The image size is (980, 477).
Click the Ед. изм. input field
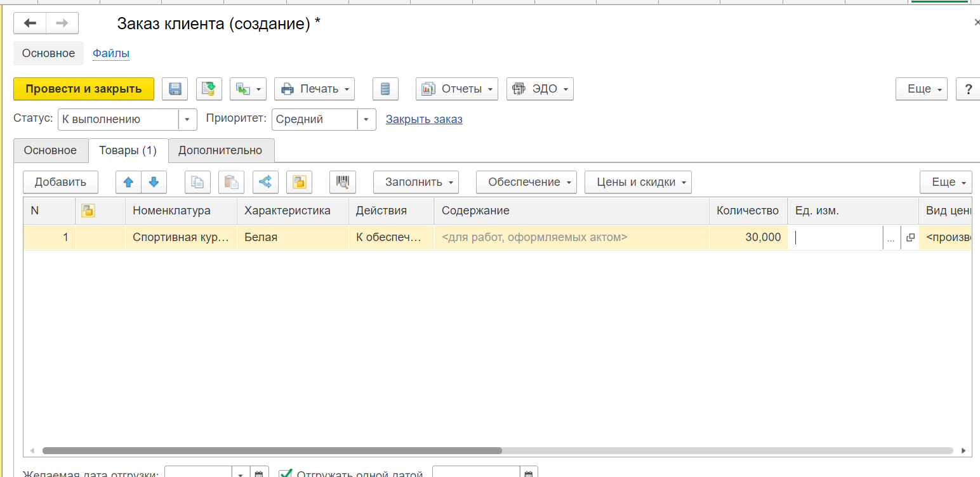pyautogui.click(x=837, y=237)
